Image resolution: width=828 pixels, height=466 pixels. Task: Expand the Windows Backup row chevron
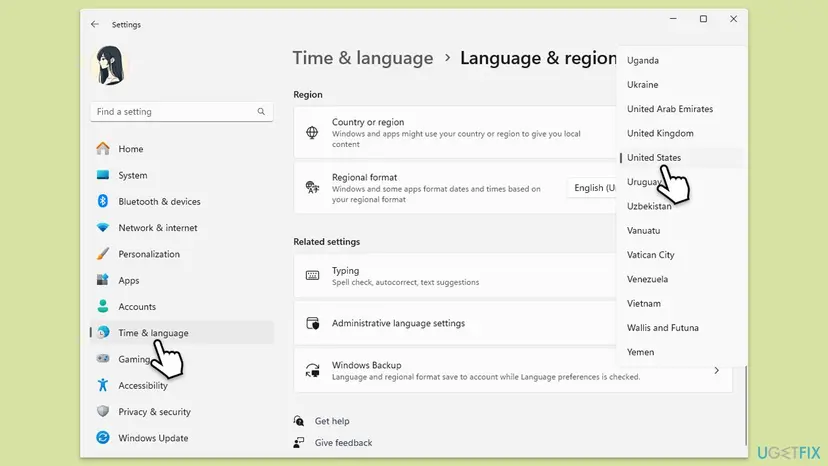point(717,370)
